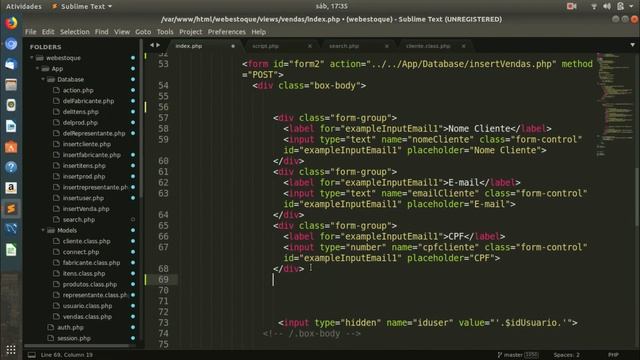
Task: Open the tab list dropdown arrow
Action: point(633,45)
